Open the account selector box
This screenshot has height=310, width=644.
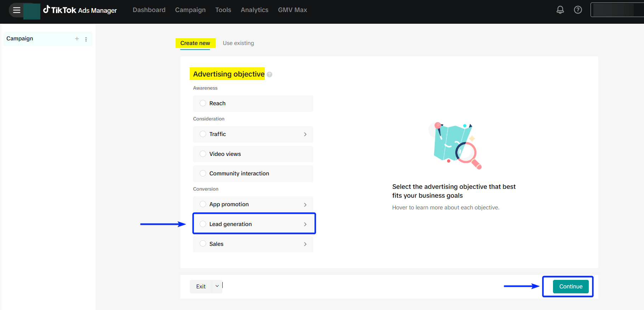pyautogui.click(x=616, y=10)
